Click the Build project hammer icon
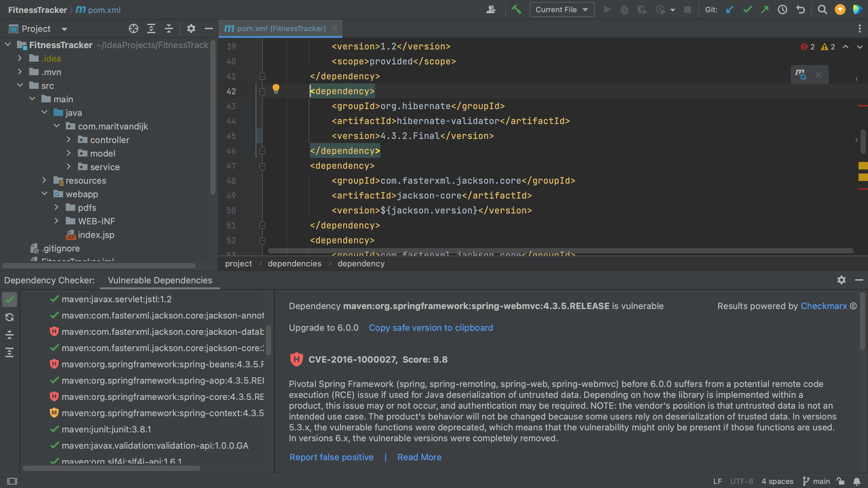Screen dimensions: 868x488 tap(516, 9)
